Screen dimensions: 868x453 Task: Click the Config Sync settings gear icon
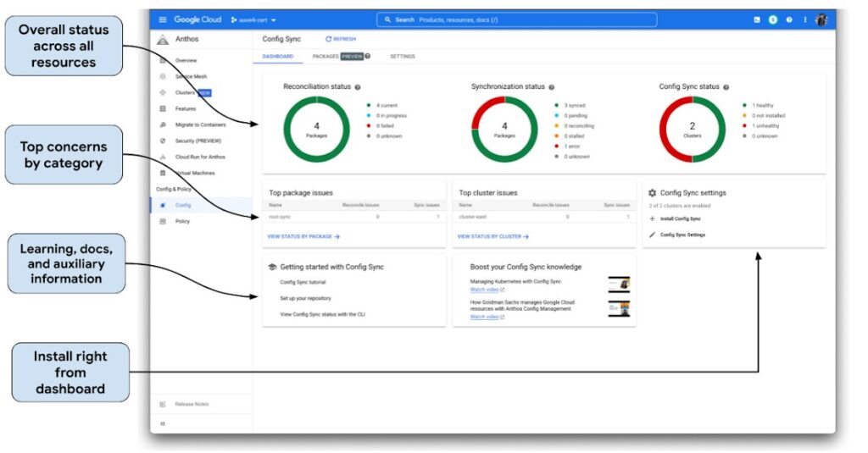point(652,193)
